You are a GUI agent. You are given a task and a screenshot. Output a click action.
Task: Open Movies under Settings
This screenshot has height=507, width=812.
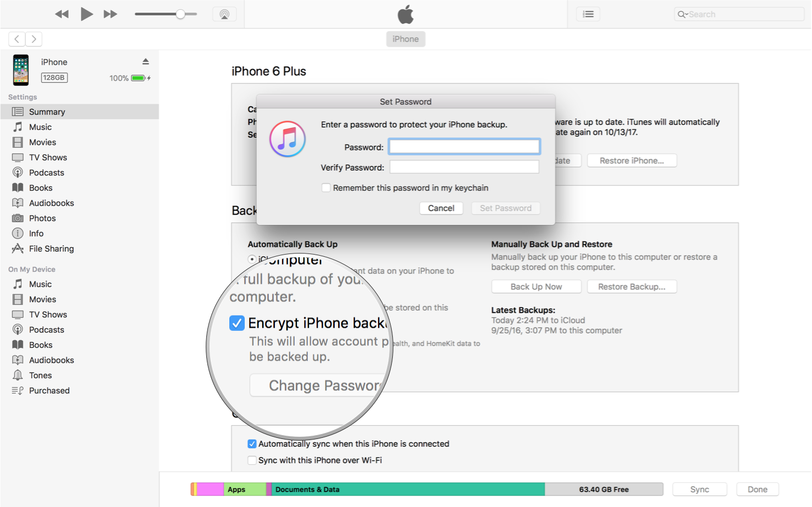click(80, 142)
